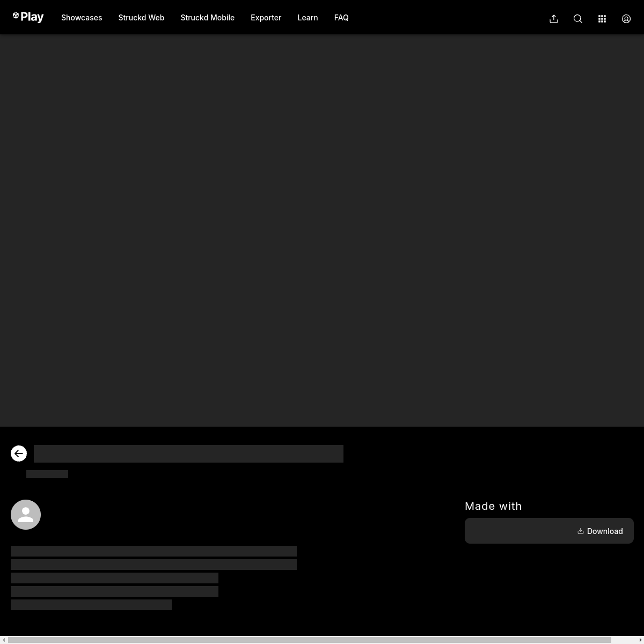The height and width of the screenshot is (644, 644).
Task: Go to Struckd Web page
Action: point(141,18)
